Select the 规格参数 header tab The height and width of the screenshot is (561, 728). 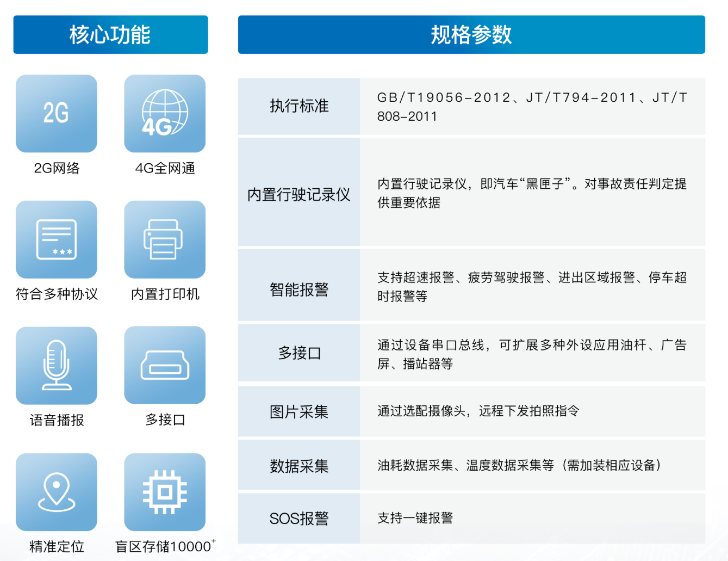(x=471, y=35)
